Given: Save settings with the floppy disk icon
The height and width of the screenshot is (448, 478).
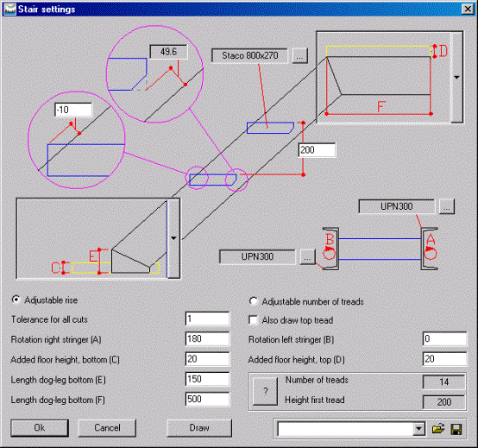Looking at the screenshot, I should pos(456,429).
